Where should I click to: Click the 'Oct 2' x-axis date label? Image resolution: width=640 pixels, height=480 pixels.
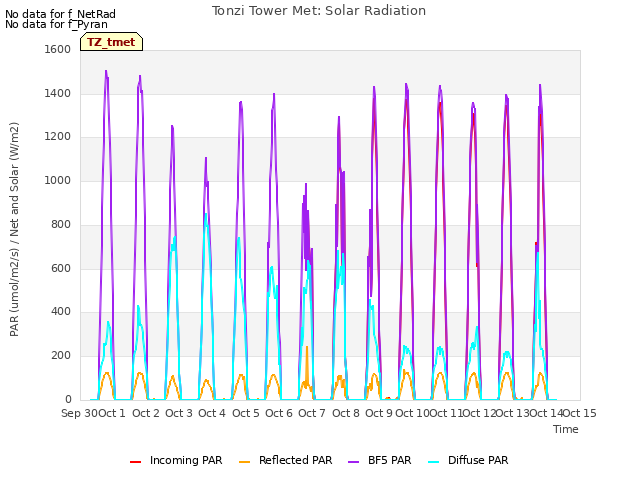[146, 413]
